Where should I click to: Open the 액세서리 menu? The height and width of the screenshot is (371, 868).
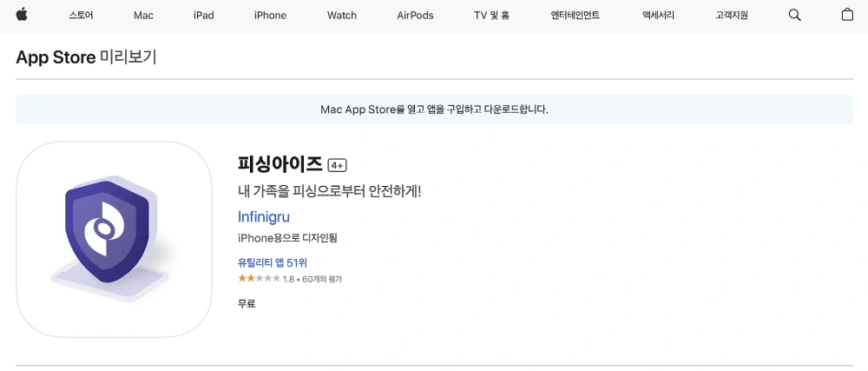tap(658, 16)
